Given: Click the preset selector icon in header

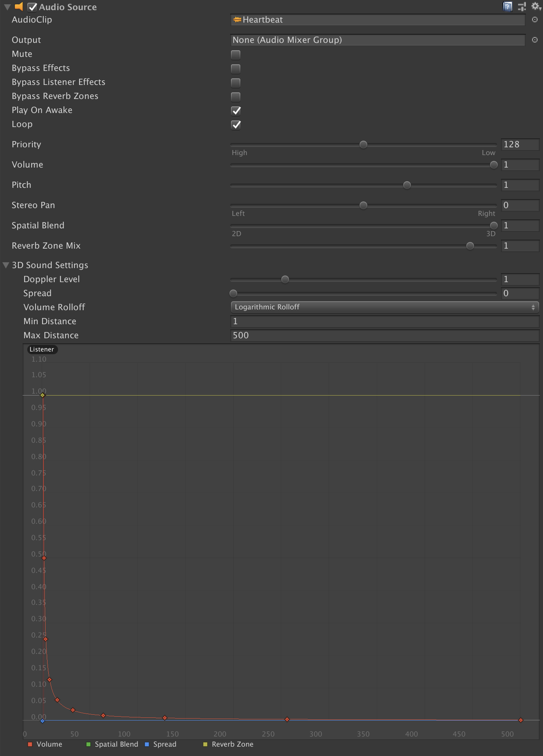Looking at the screenshot, I should point(522,7).
